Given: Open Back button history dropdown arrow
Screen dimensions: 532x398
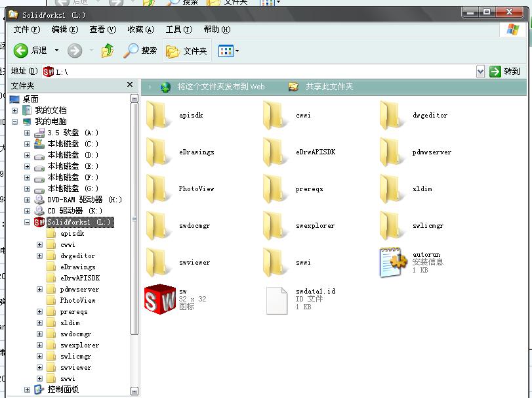Looking at the screenshot, I should (x=56, y=51).
